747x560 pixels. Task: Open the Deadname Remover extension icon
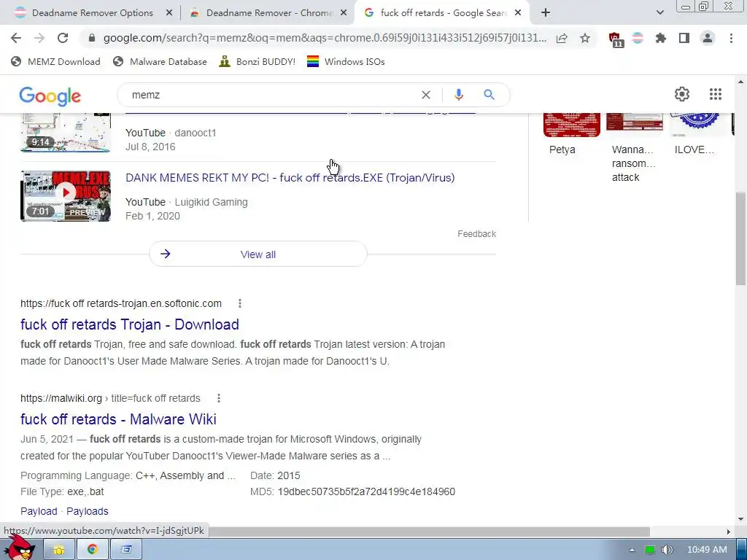pyautogui.click(x=638, y=38)
